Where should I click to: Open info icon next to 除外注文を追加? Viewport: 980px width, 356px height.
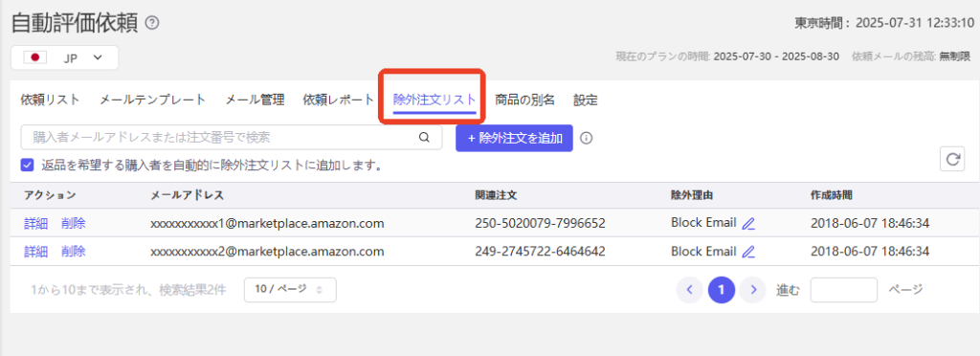(586, 138)
